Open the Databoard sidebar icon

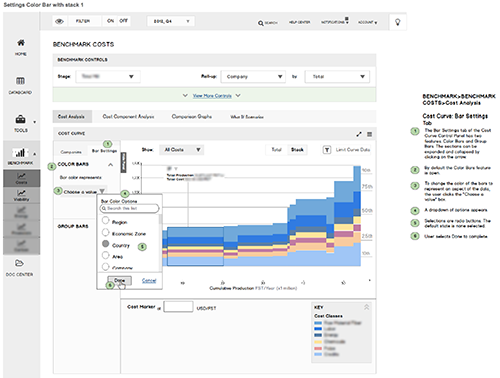point(20,81)
